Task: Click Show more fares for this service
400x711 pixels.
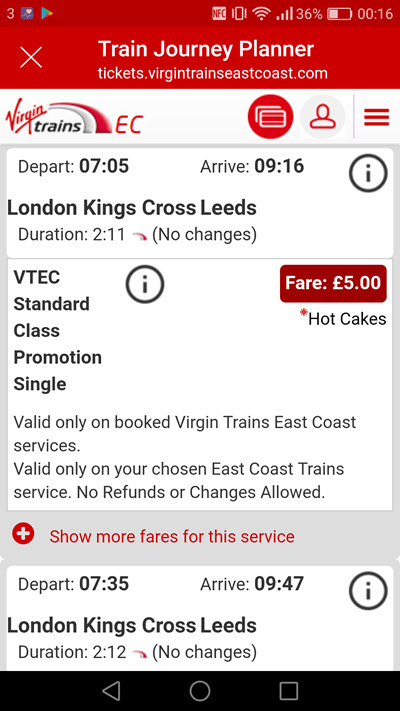Action: pyautogui.click(x=172, y=536)
